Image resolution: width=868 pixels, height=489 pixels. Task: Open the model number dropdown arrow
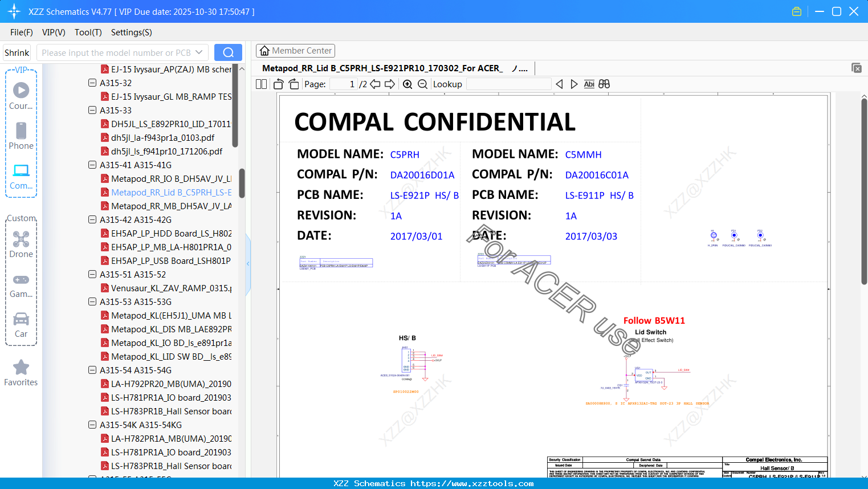(x=199, y=52)
